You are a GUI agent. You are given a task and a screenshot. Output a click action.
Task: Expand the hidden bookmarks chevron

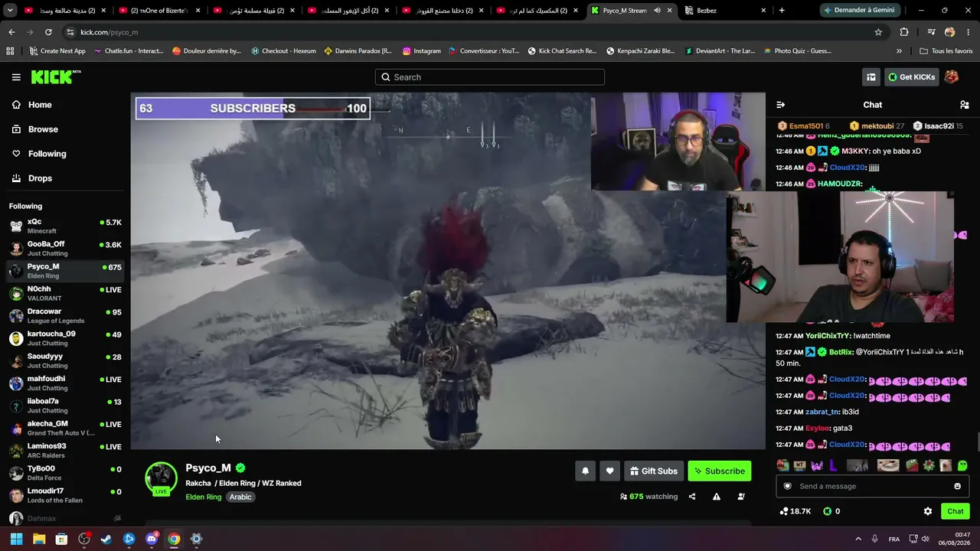coord(899,51)
